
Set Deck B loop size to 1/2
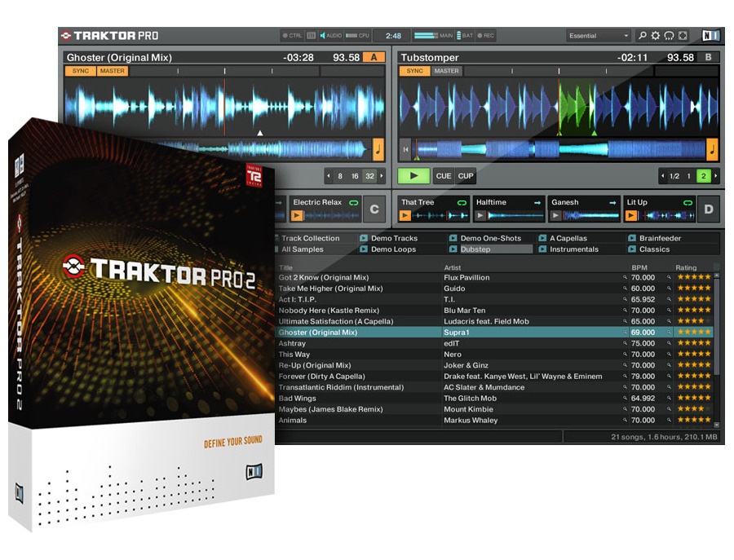674,176
